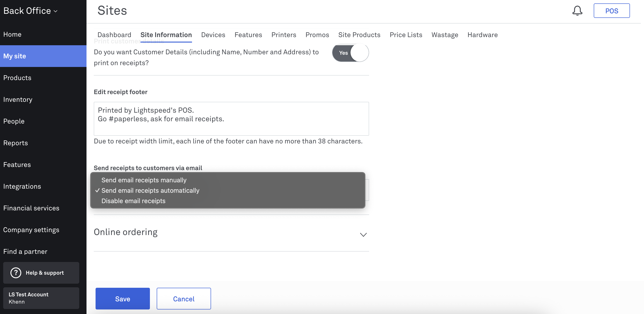Open Help & support

[x=41, y=273]
